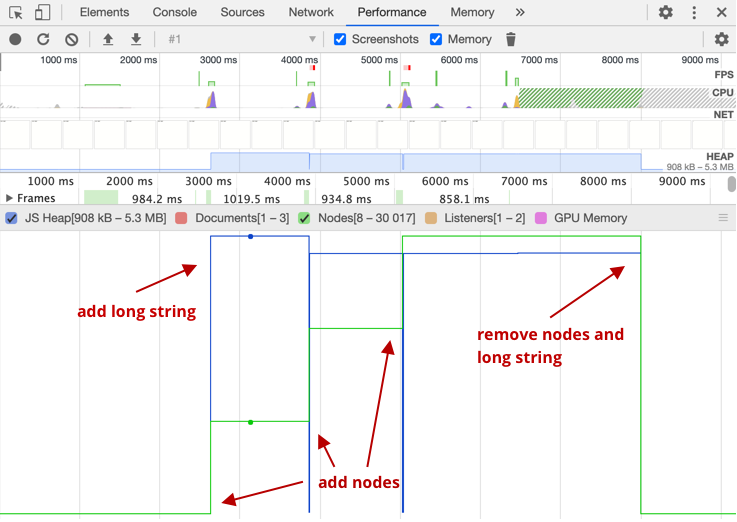
Task: Click the 5000 ms mark on lower ruler
Action: 366,181
